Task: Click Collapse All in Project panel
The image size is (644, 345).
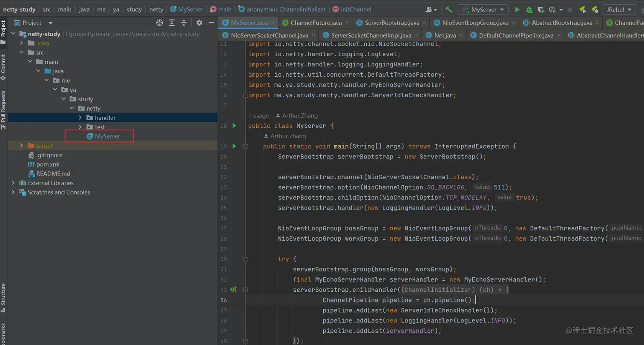Action: [184, 23]
